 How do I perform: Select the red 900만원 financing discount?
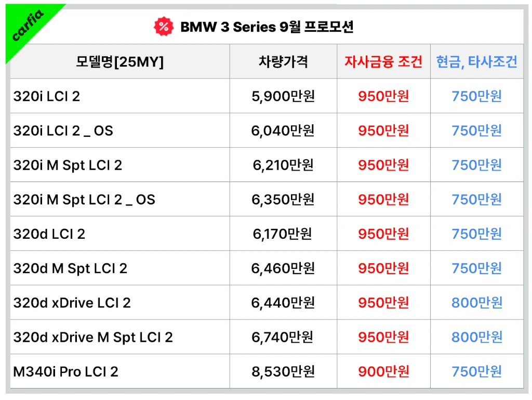[383, 371]
